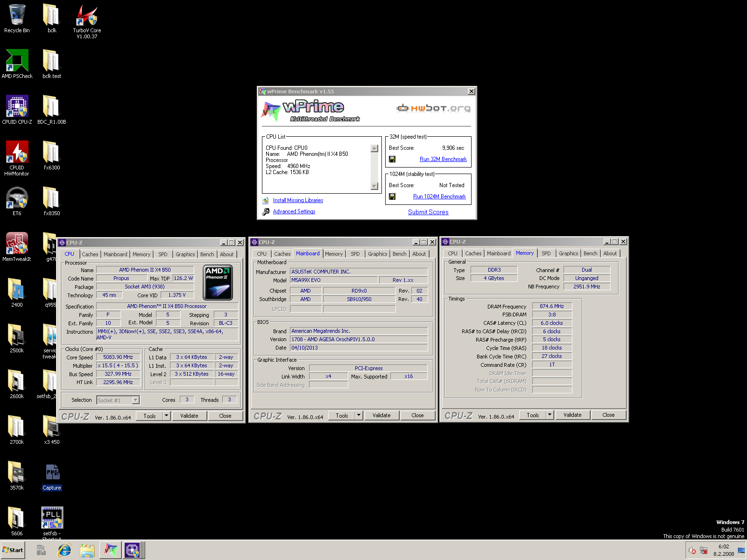This screenshot has height=560, width=747.
Task: Open the 2500k folder on desktop
Action: tap(17, 338)
